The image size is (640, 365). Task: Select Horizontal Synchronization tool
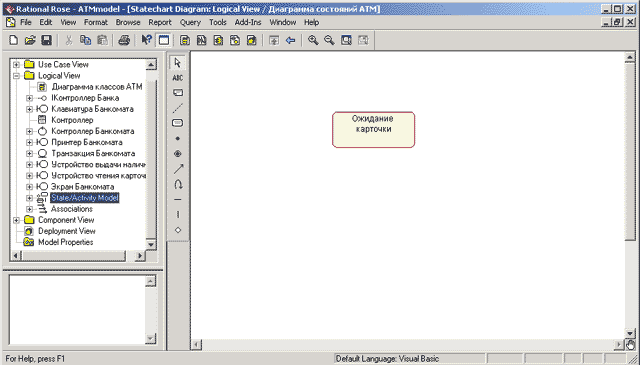[x=178, y=199]
